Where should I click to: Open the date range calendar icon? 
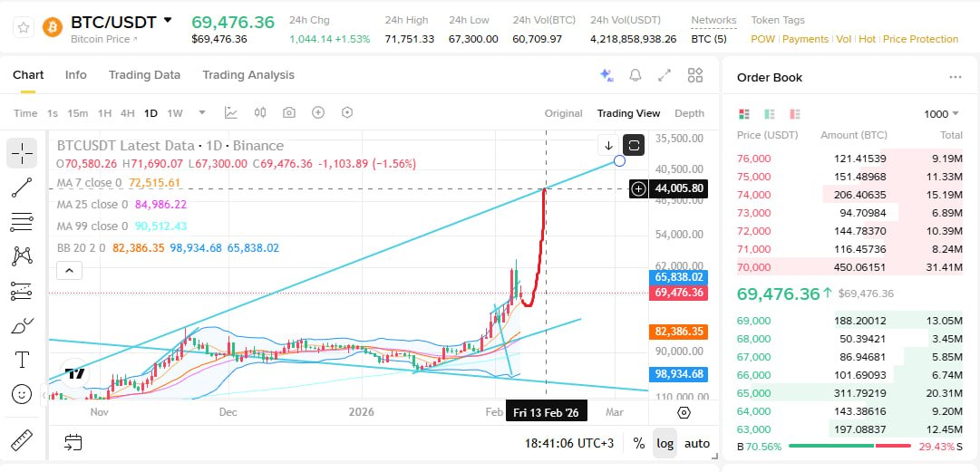[73, 443]
